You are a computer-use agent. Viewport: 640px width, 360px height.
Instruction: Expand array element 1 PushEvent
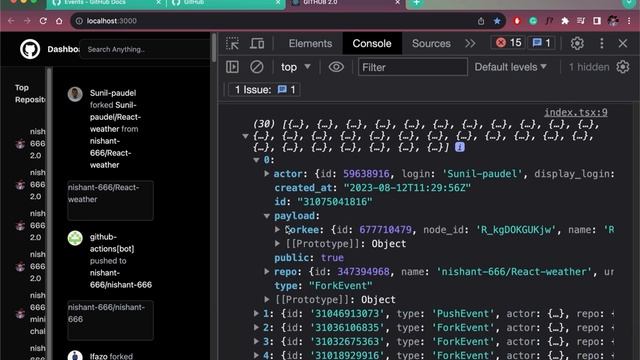click(x=256, y=314)
